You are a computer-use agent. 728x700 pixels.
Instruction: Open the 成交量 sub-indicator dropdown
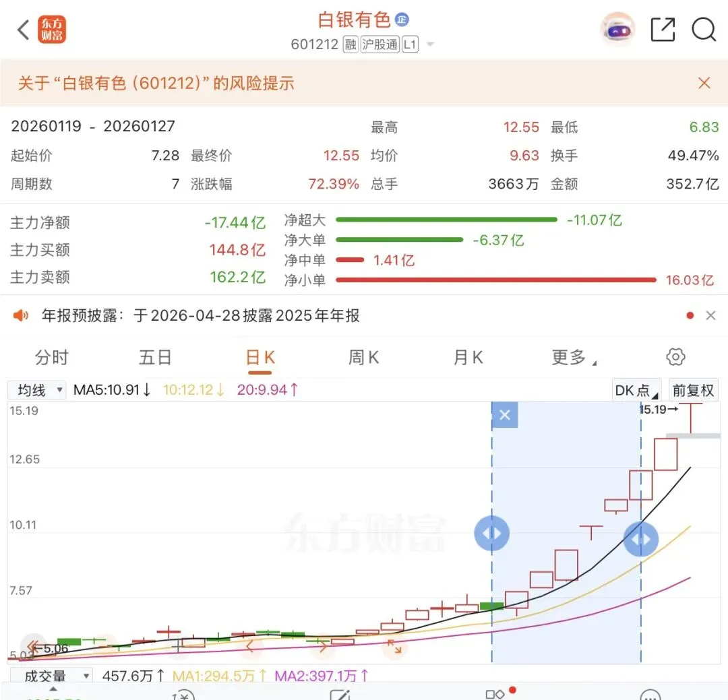[x=51, y=676]
